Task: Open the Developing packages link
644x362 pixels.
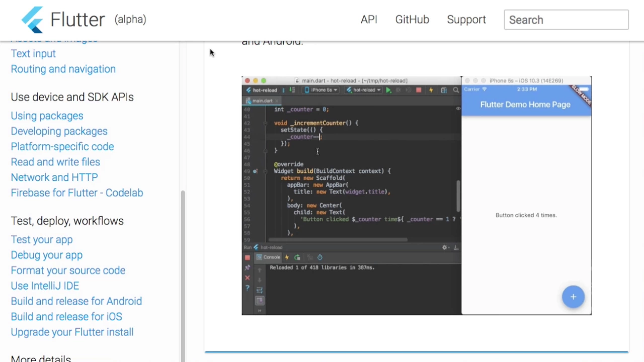Action: 59,131
